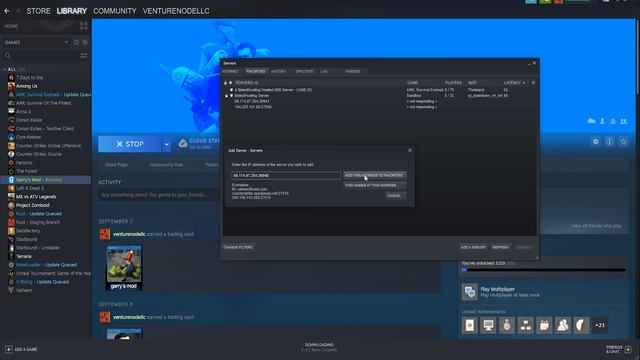Click the activity status text box

click(159, 195)
